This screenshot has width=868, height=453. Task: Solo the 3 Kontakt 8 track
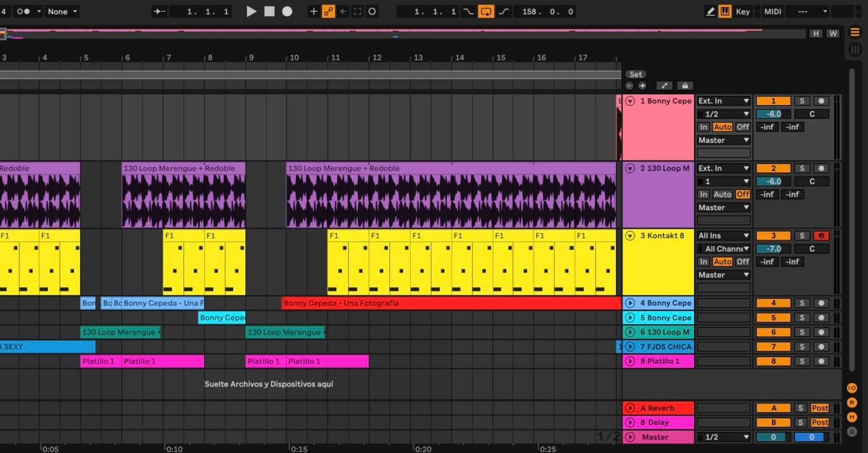click(x=801, y=236)
